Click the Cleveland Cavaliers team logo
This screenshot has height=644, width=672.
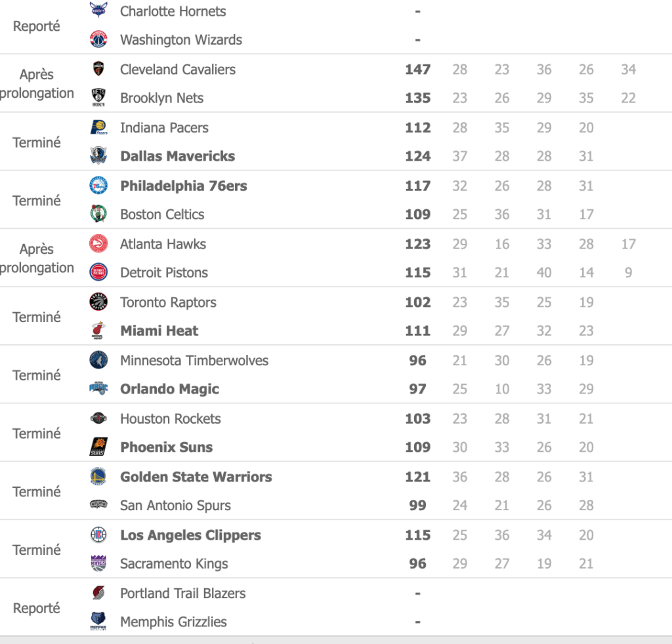(98, 69)
